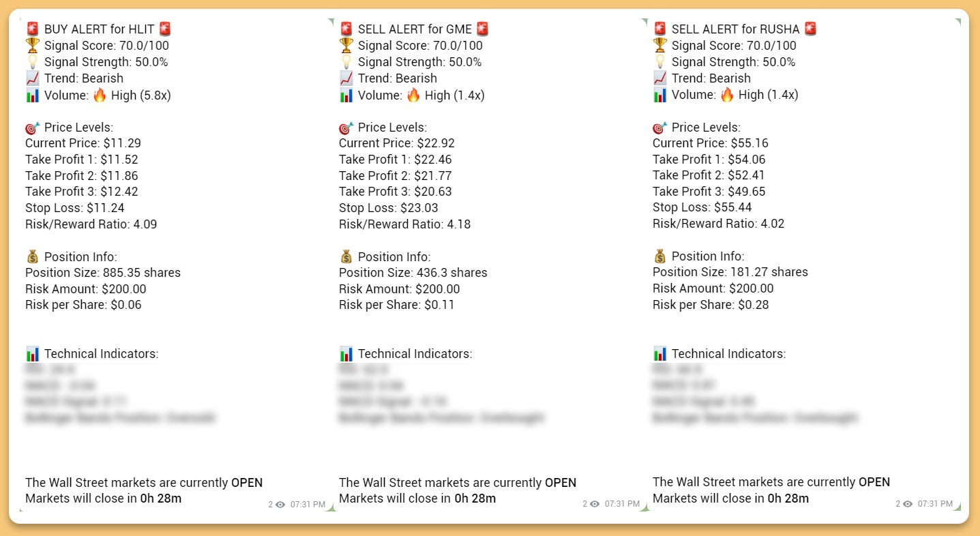Click 'Markets will close in 0h 28m' in GME message
The height and width of the screenshot is (536, 980).
[x=417, y=498]
